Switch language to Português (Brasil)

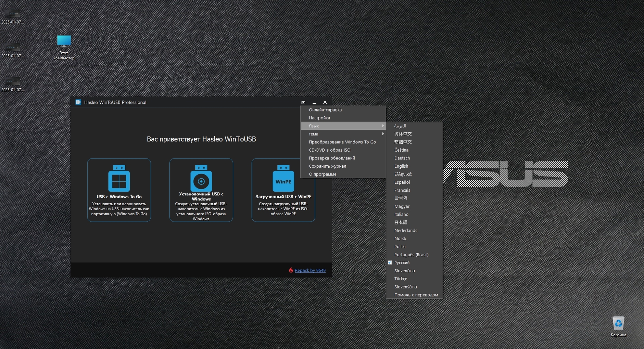pyautogui.click(x=414, y=255)
